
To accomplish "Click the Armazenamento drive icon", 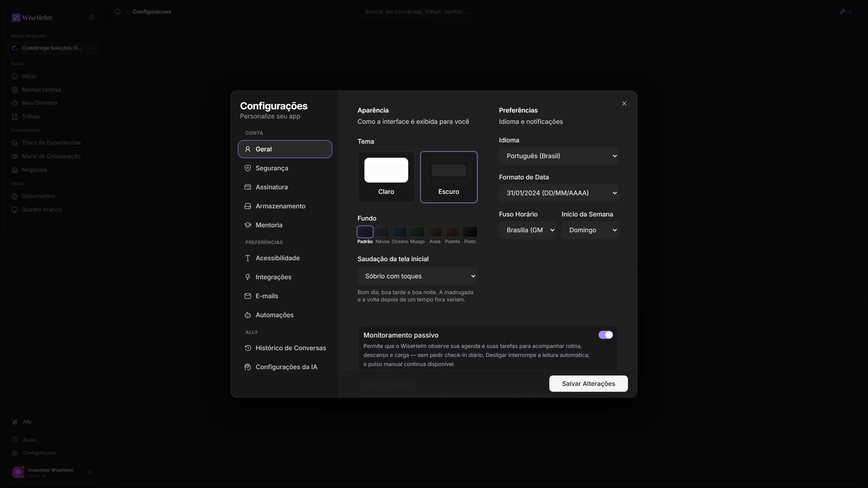I will tap(248, 206).
